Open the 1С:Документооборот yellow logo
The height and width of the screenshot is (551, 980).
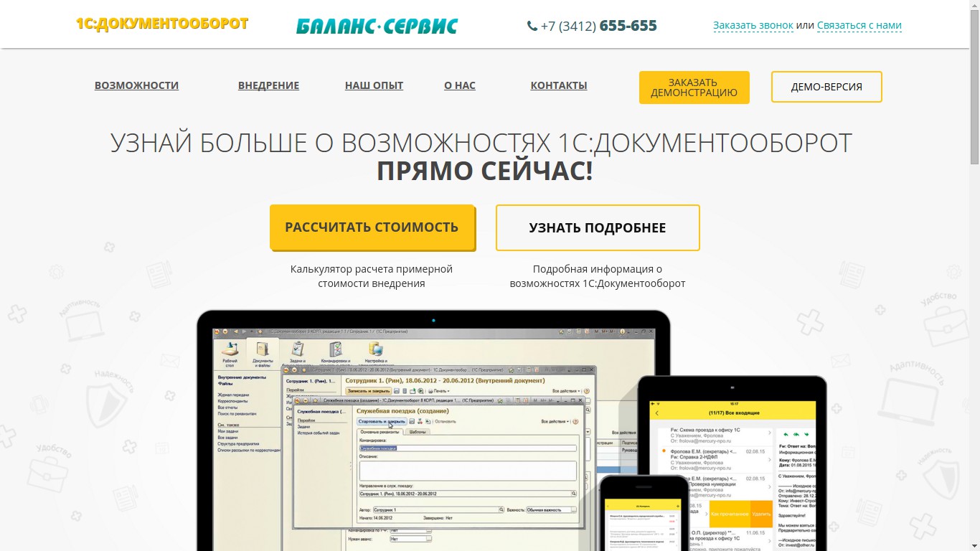pyautogui.click(x=162, y=24)
